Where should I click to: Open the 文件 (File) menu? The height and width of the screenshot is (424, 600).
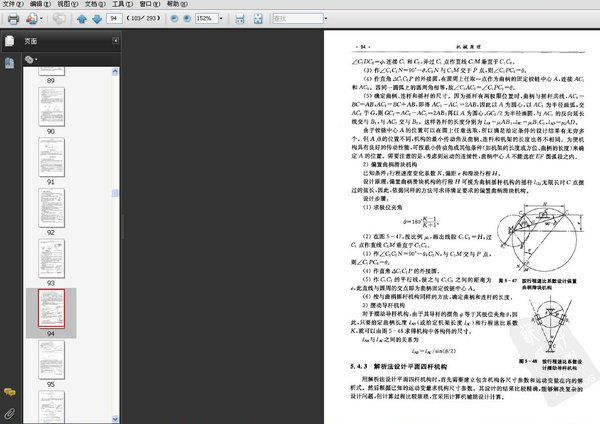(13, 4)
